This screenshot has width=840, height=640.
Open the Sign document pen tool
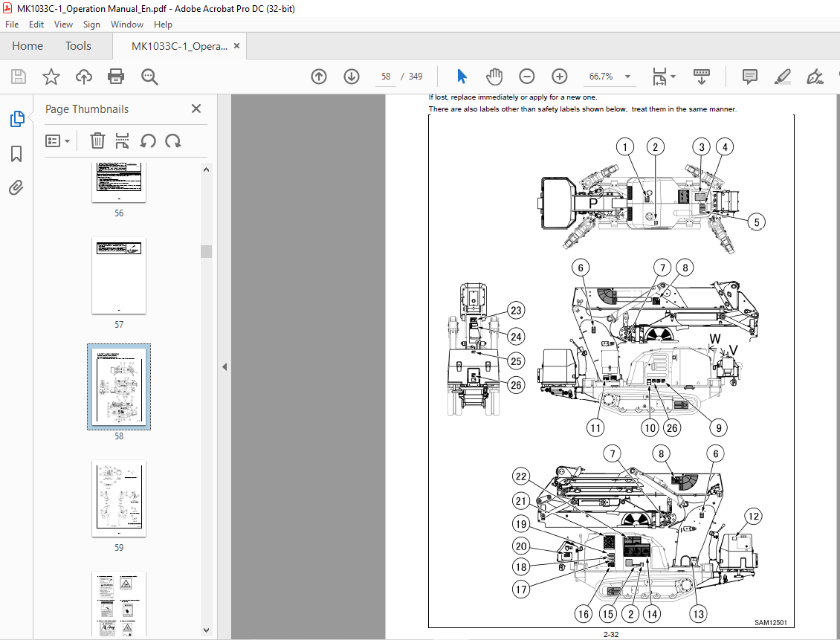815,77
